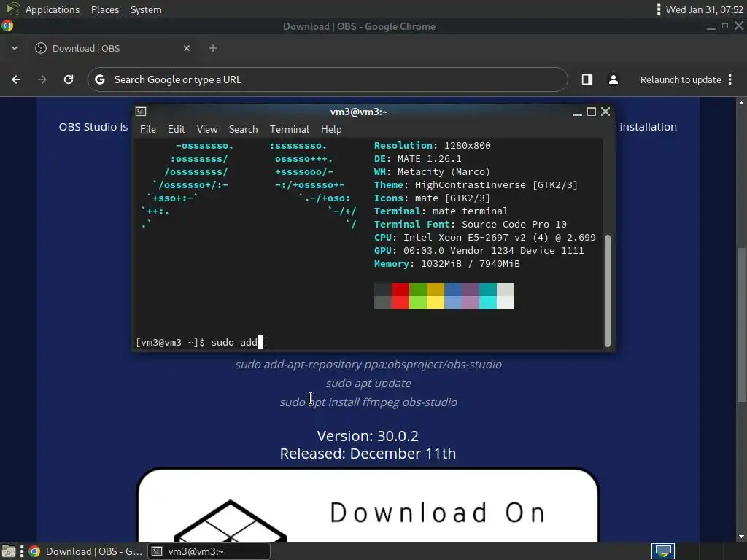The width and height of the screenshot is (747, 560).
Task: Click the red color block in neofetch
Action: (x=400, y=296)
